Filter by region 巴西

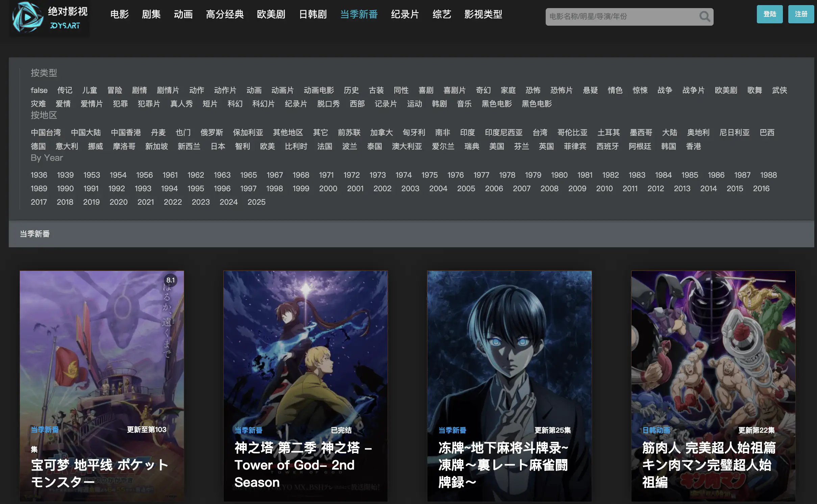coord(767,132)
